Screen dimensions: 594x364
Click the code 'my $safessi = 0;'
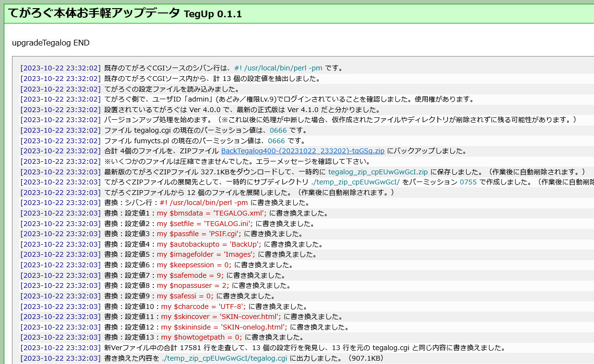click(x=185, y=296)
